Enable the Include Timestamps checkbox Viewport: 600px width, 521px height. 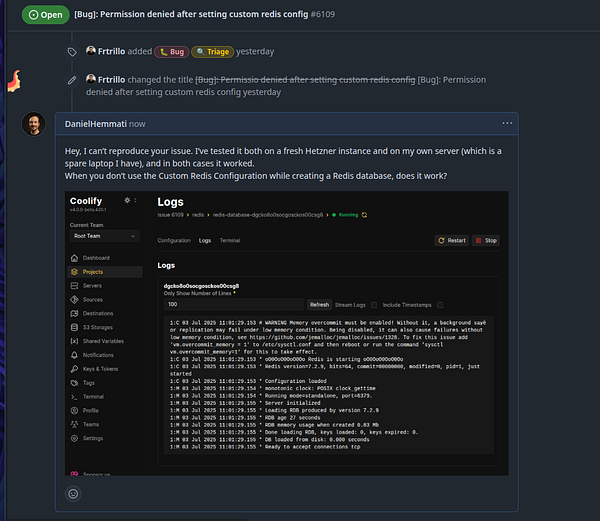point(440,305)
